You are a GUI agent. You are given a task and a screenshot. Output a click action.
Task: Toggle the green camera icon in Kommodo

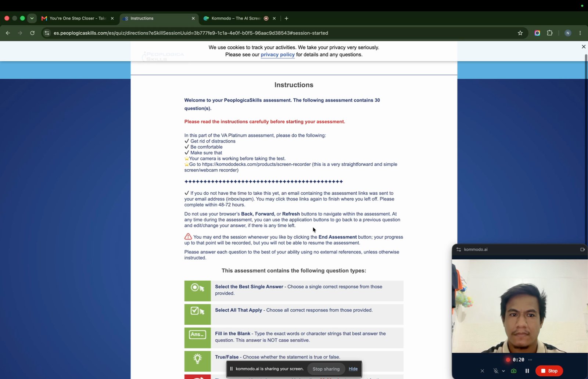pyautogui.click(x=513, y=371)
